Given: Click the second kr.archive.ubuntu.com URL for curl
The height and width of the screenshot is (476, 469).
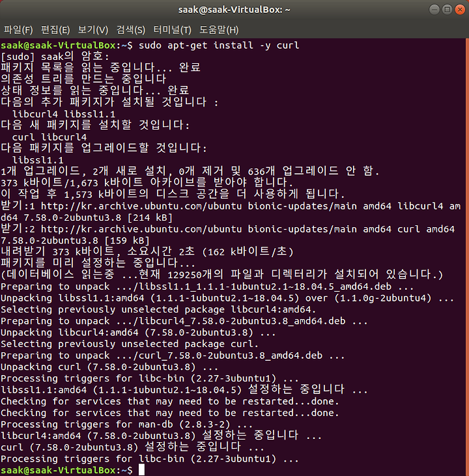Looking at the screenshot, I should [141, 229].
